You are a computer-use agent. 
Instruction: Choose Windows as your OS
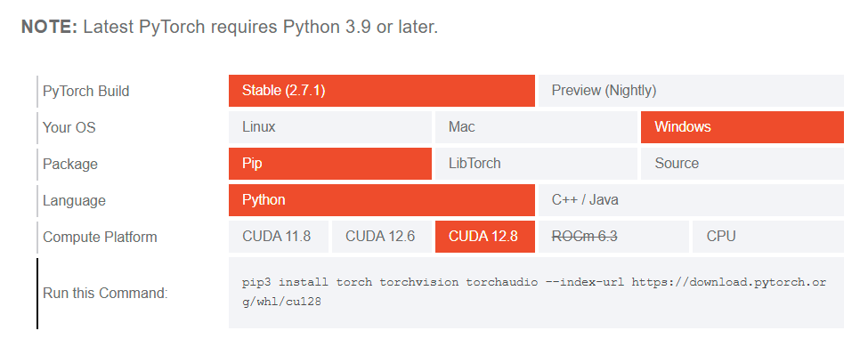[x=742, y=127]
